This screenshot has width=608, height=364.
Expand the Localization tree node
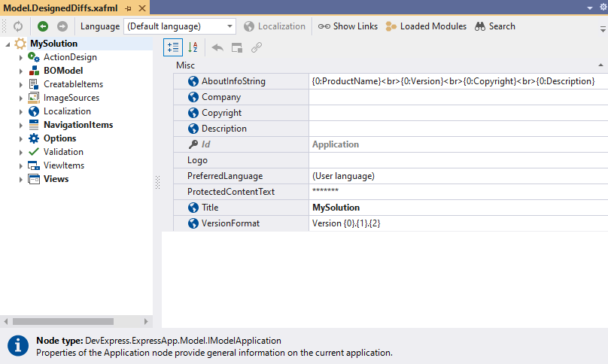click(x=21, y=112)
